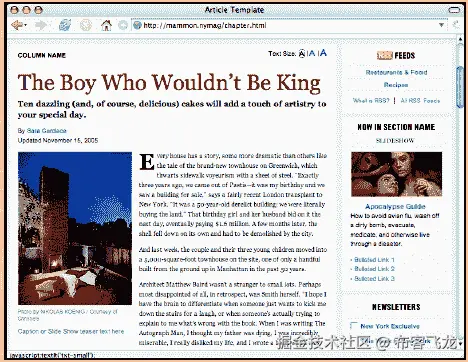Click the RSS badge next to FEEDS
The width and height of the screenshot is (468, 362).
(384, 55)
